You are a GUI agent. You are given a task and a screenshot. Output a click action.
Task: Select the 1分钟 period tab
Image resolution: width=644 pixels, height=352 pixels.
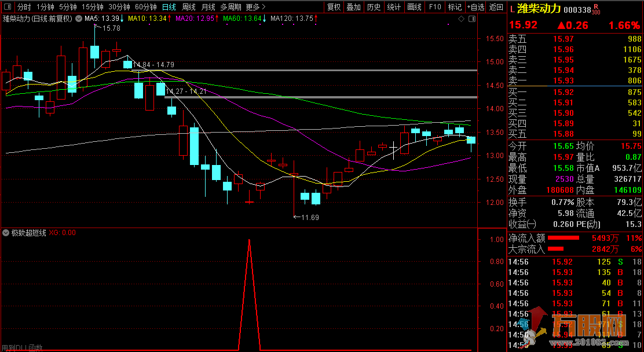45,7
